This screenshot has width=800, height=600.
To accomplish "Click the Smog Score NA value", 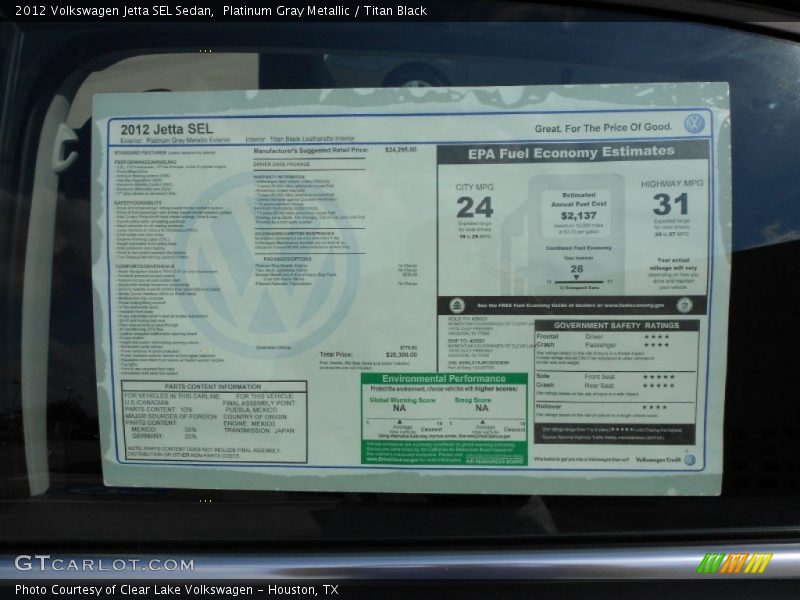I will coord(482,408).
